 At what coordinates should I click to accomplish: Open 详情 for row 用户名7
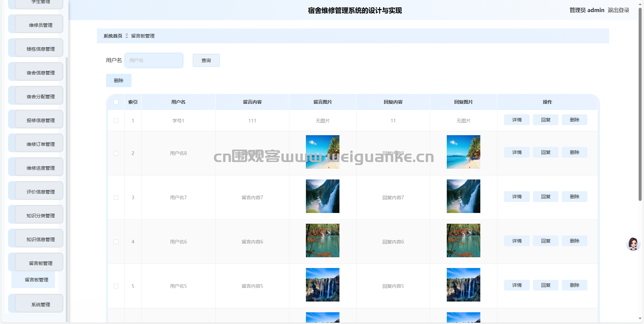(517, 197)
